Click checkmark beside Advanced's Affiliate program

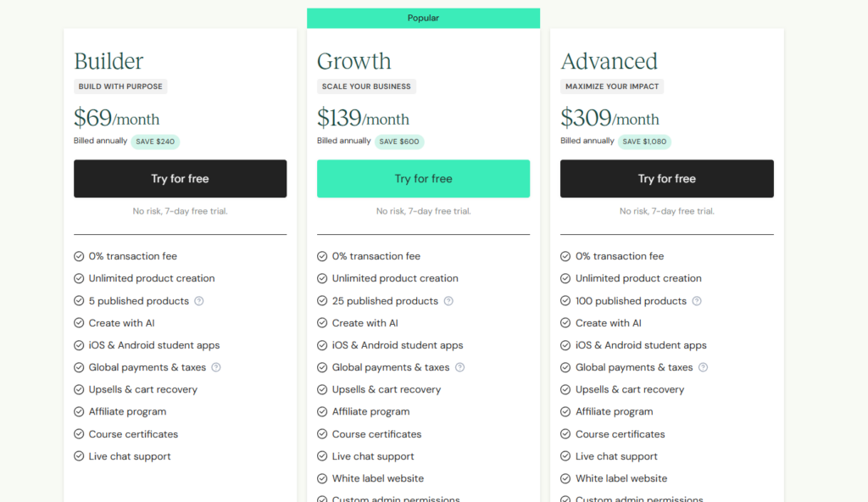(x=565, y=412)
